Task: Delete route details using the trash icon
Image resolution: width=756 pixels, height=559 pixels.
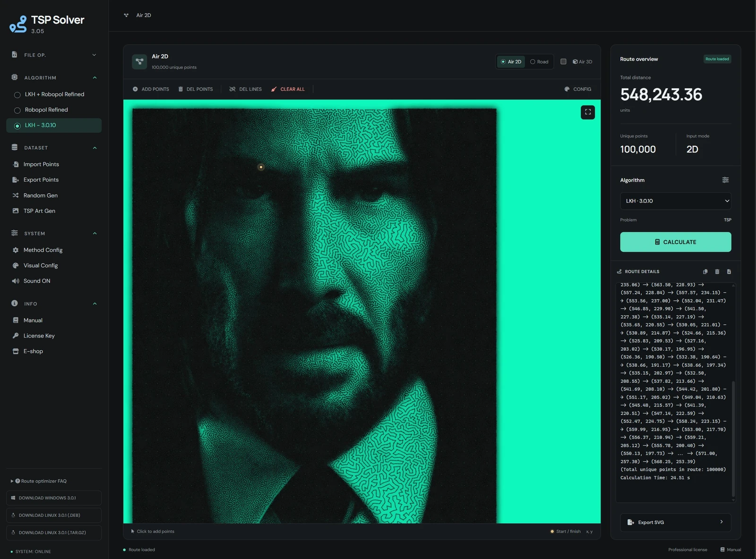Action: coord(717,271)
